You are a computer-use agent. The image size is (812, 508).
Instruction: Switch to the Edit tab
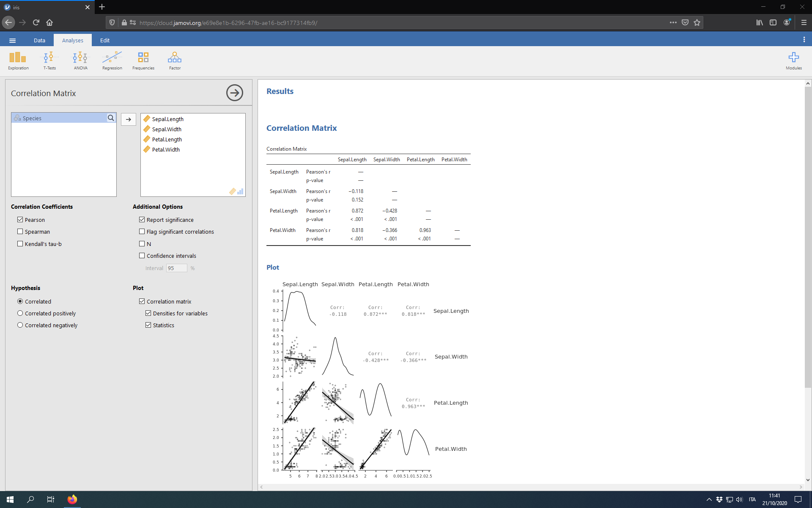(x=105, y=40)
